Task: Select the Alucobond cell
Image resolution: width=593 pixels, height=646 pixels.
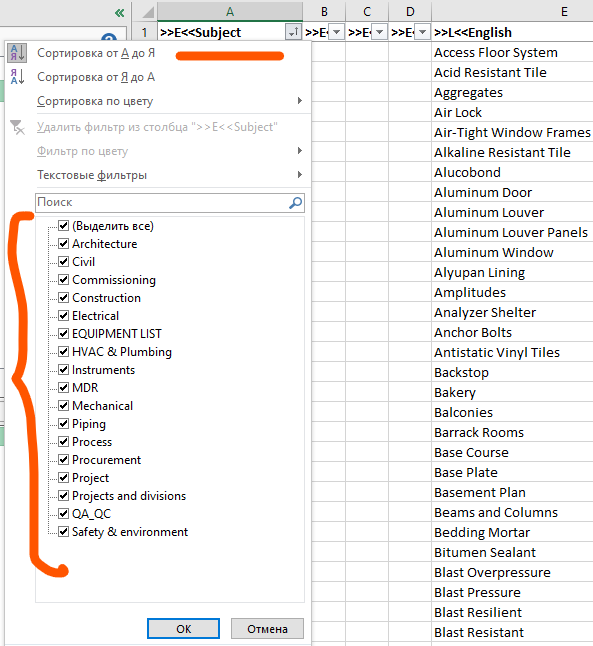Action: pos(513,172)
